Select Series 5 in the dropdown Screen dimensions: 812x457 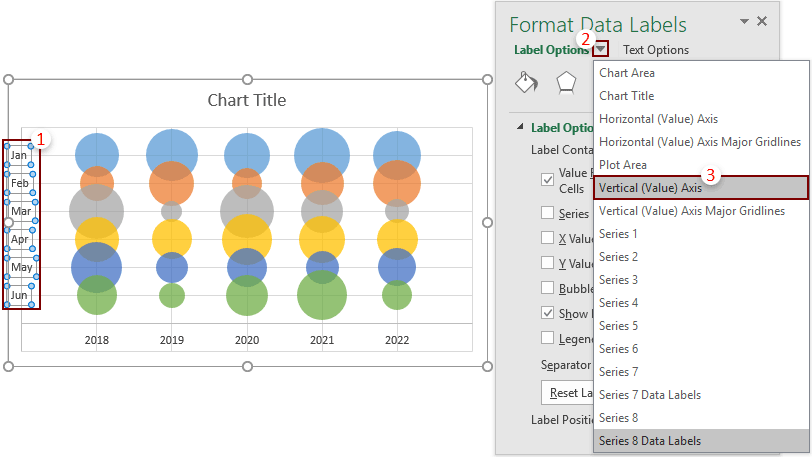[701, 326]
